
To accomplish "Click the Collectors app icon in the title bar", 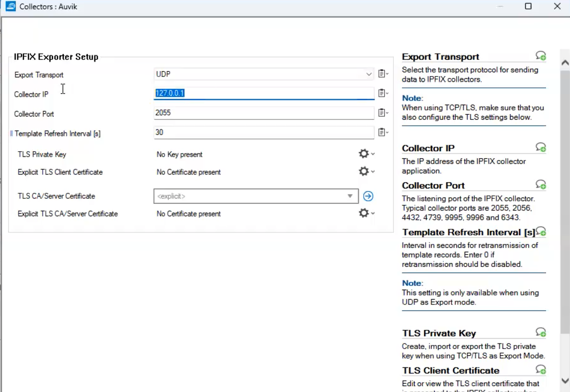I will click(11, 6).
